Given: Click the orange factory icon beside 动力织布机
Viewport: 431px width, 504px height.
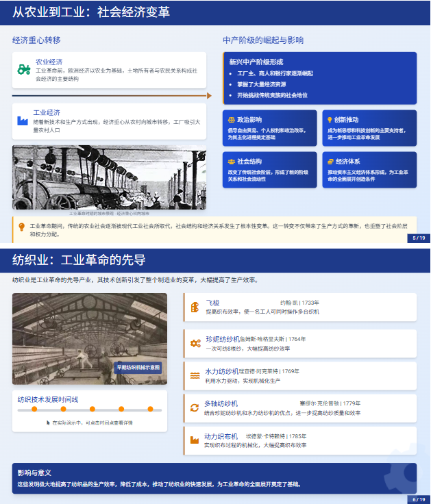Looking at the screenshot, I should 195,440.
